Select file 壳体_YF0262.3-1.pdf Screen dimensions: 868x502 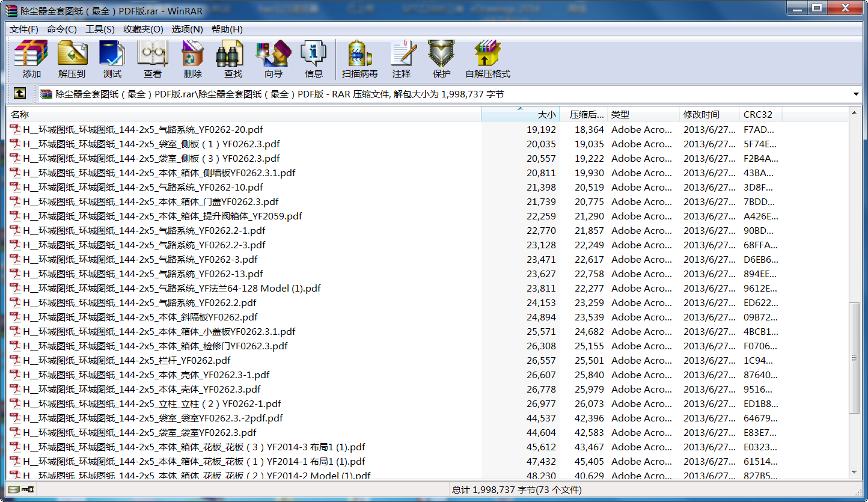[147, 375]
